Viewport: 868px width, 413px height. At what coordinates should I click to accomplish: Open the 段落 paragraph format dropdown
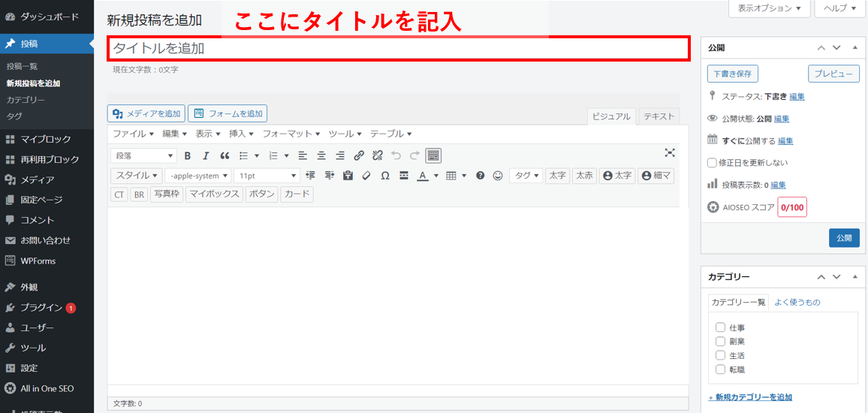click(x=143, y=155)
